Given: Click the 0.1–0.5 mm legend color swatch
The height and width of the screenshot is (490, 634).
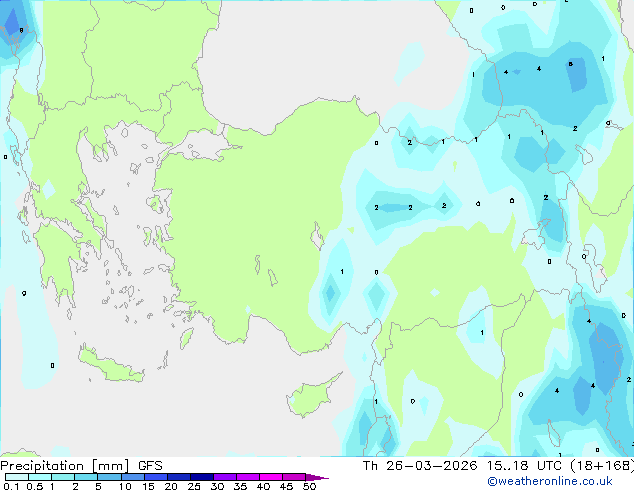Looking at the screenshot, I should [17, 477].
